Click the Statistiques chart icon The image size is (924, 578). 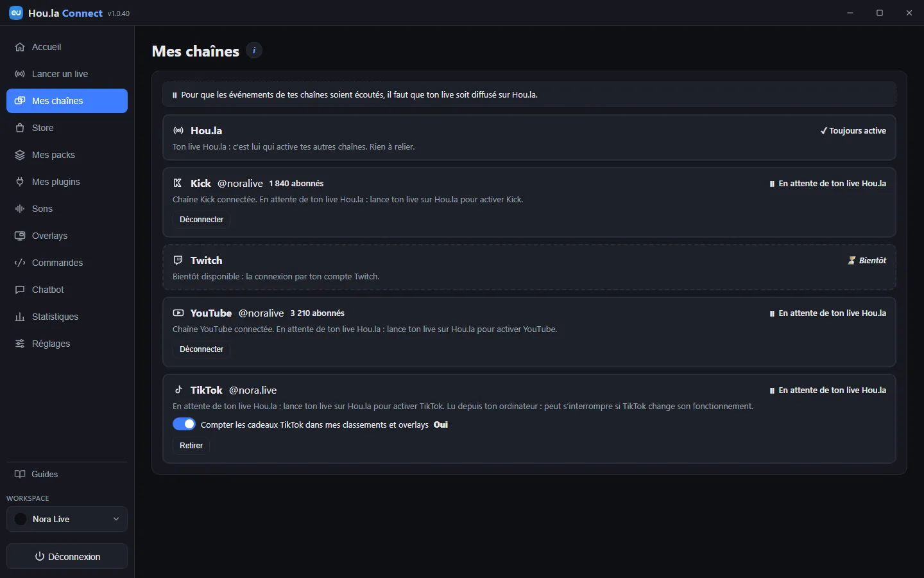(20, 317)
